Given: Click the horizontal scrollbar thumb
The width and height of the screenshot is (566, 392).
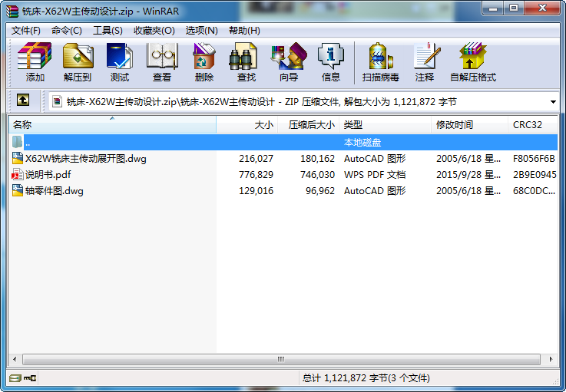Looking at the screenshot, I should click(281, 359).
